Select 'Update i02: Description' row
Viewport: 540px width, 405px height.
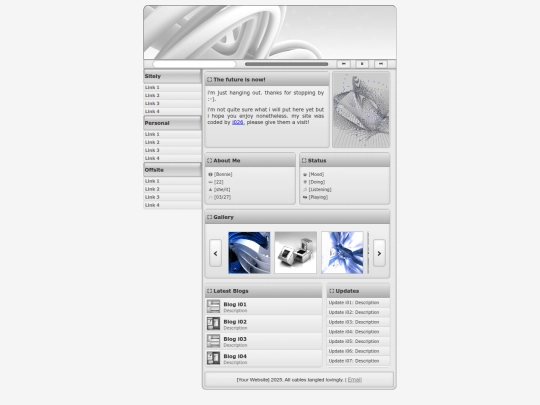pyautogui.click(x=358, y=312)
